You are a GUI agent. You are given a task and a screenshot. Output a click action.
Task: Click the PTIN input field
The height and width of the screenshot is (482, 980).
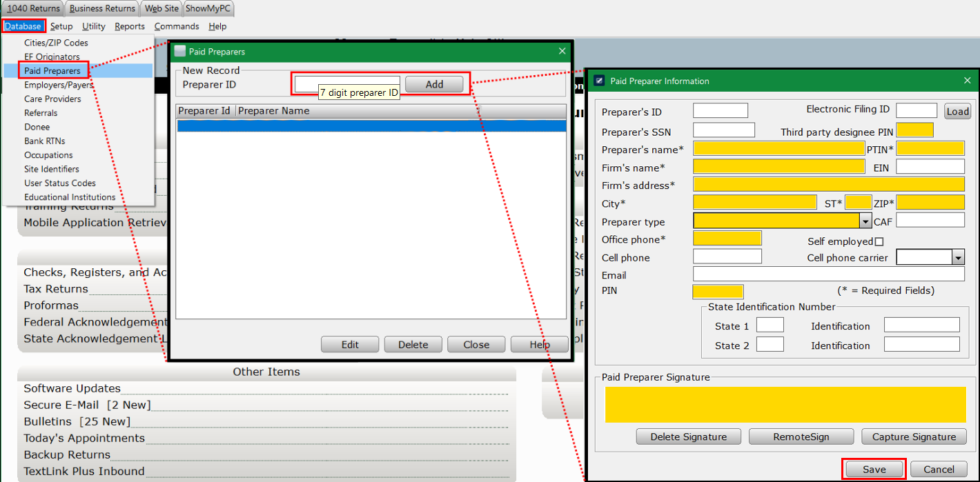[x=930, y=148]
